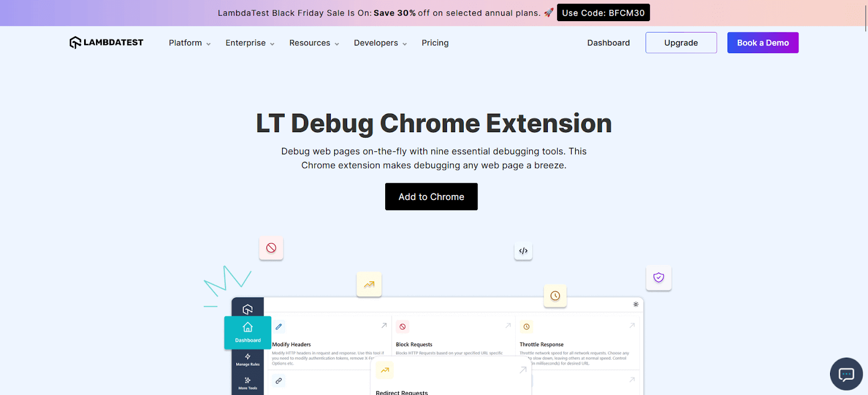Click the extension preview's theme sun icon
Image resolution: width=868 pixels, height=395 pixels.
(x=636, y=305)
